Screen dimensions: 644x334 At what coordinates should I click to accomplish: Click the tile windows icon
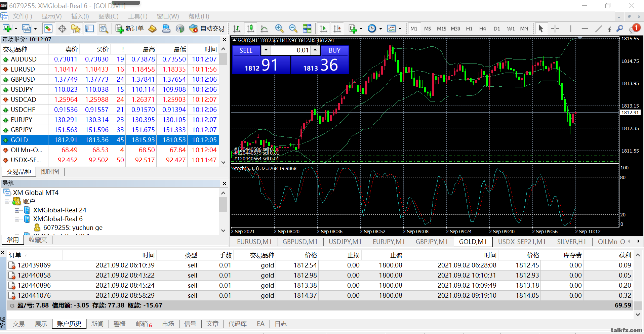[307, 29]
